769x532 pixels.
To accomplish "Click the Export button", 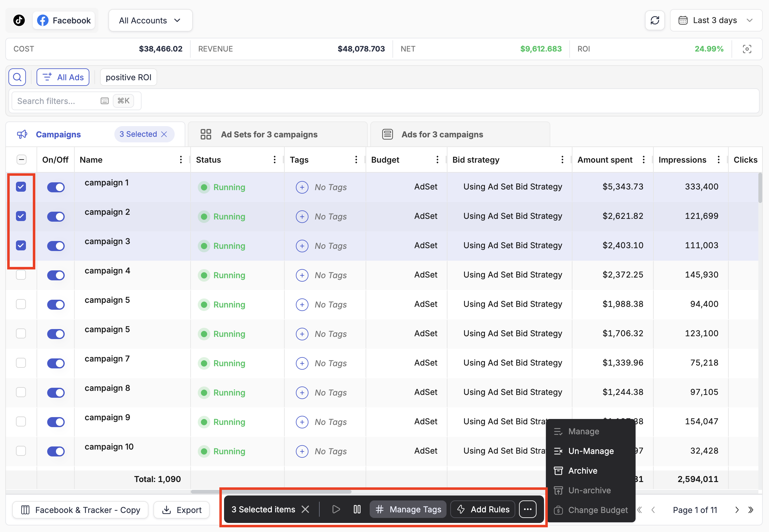I will pyautogui.click(x=182, y=510).
